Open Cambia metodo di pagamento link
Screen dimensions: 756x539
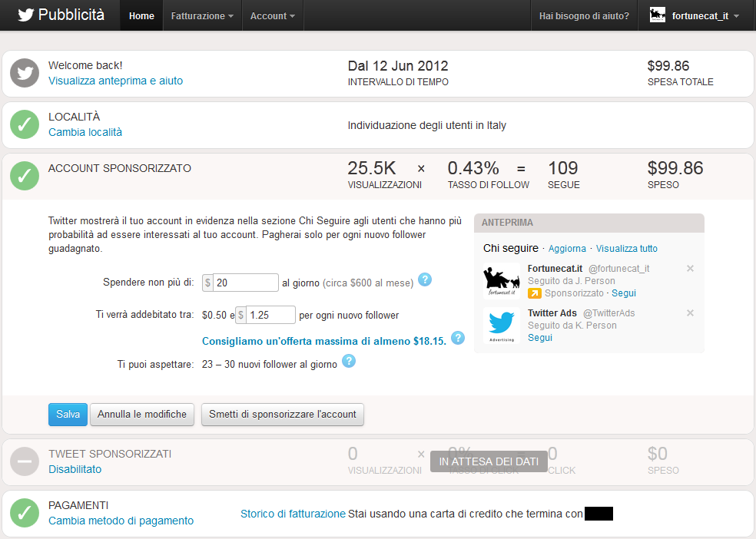pos(121,521)
